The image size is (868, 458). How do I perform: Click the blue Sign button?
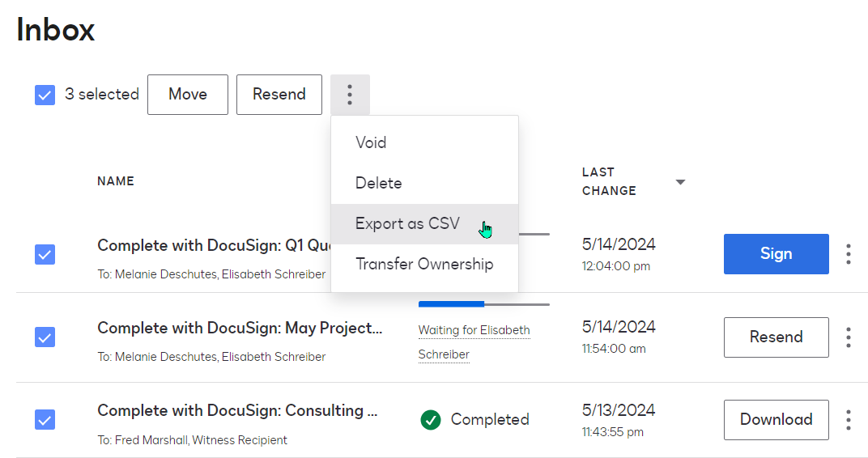[776, 254]
